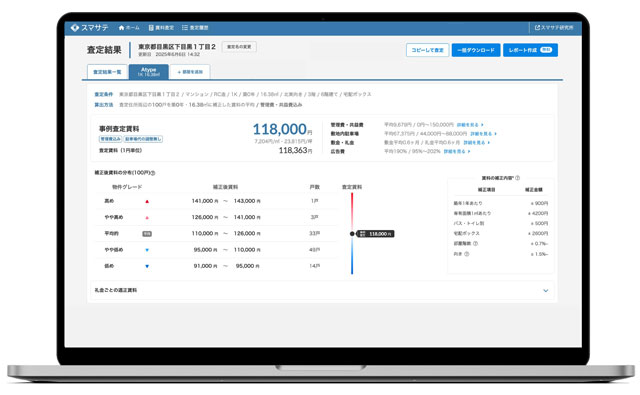This screenshot has width=640, height=395.
Task: Go to ホーム via the house icon
Action: pos(121,28)
